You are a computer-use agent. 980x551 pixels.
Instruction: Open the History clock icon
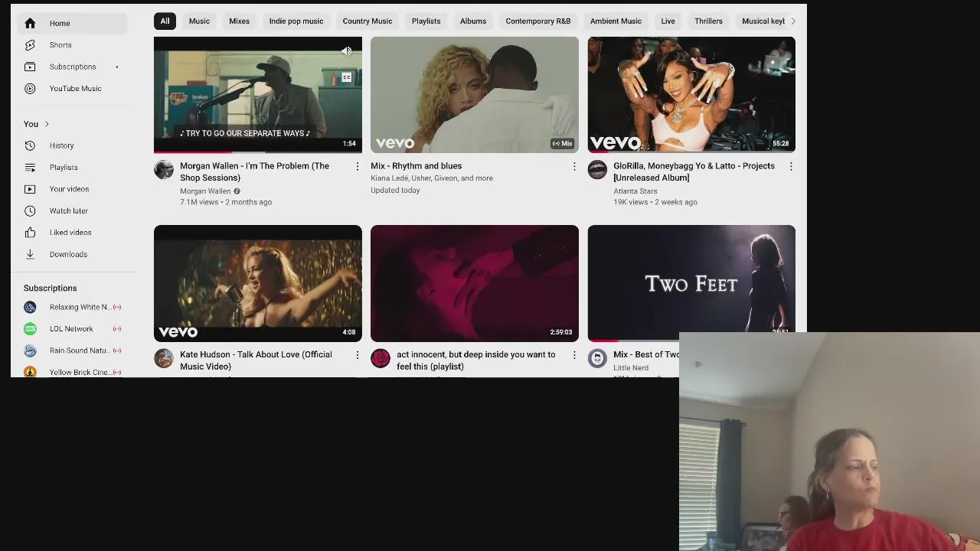click(x=30, y=145)
